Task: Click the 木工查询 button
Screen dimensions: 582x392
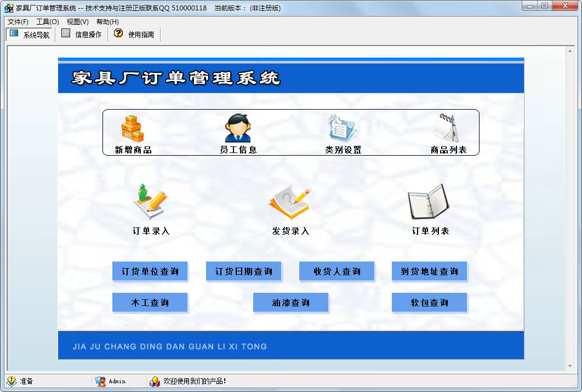Action: click(x=150, y=303)
